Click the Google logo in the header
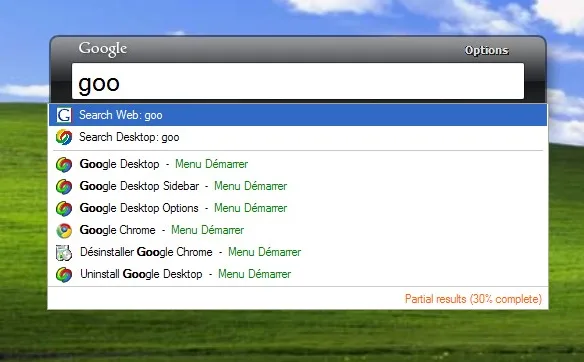The width and height of the screenshot is (584, 362). coord(103,49)
